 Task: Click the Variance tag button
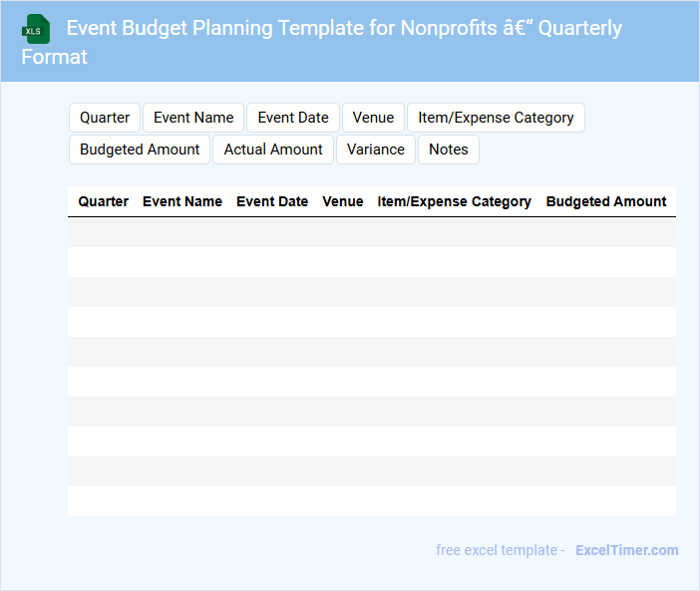point(376,149)
